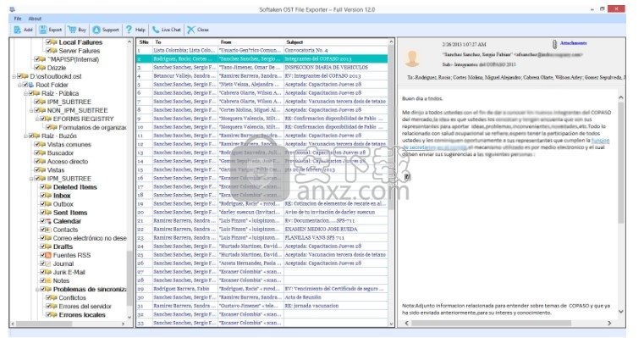Image resolution: width=644 pixels, height=338 pixels.
Task: Sort by the Subject column header
Action: coord(335,42)
